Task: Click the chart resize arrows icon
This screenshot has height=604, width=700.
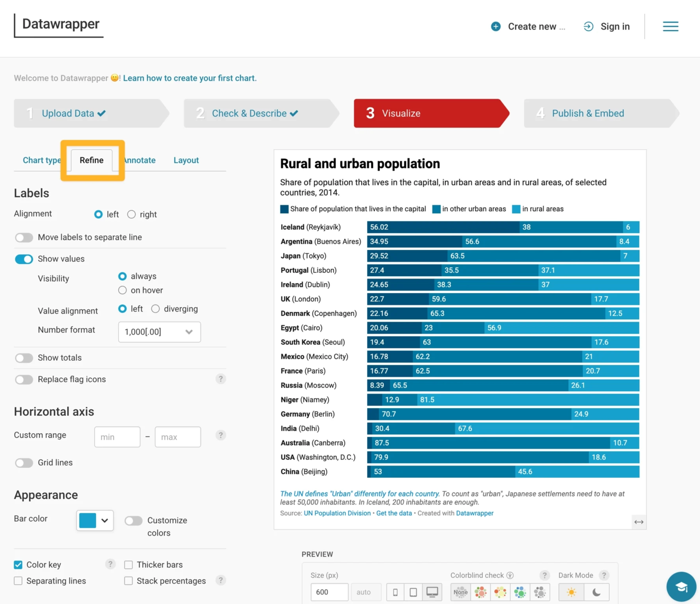Action: pyautogui.click(x=639, y=522)
